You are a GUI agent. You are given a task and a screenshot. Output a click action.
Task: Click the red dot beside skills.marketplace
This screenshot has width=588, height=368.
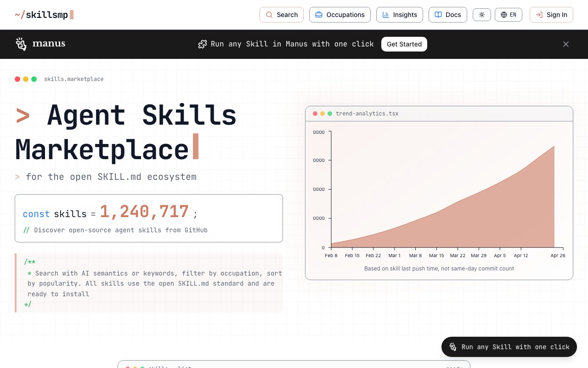coord(17,79)
